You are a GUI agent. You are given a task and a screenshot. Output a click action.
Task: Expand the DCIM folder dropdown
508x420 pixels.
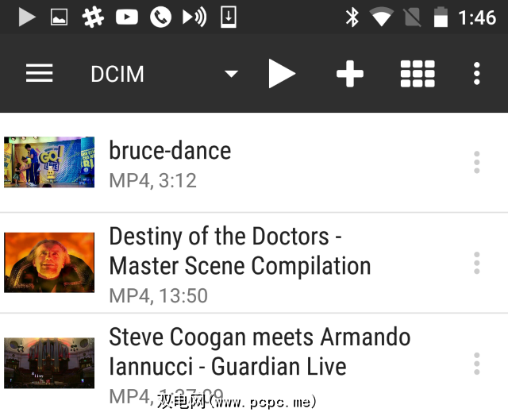(231, 74)
